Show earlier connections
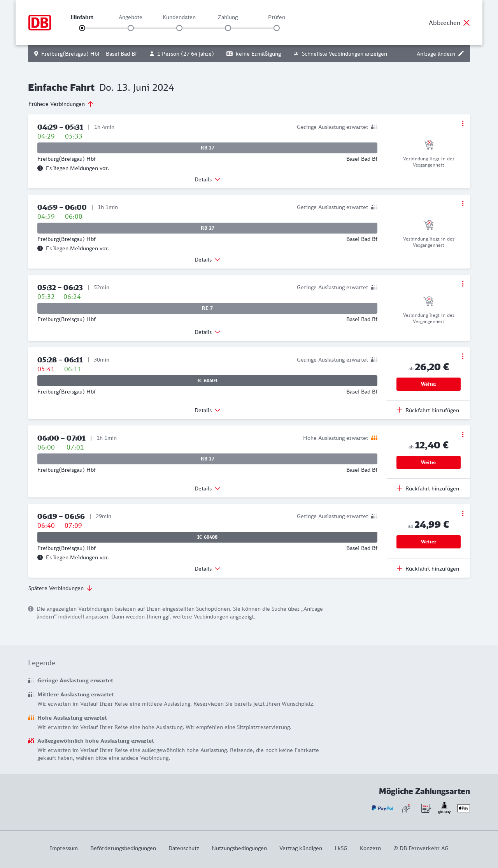 click(x=61, y=104)
